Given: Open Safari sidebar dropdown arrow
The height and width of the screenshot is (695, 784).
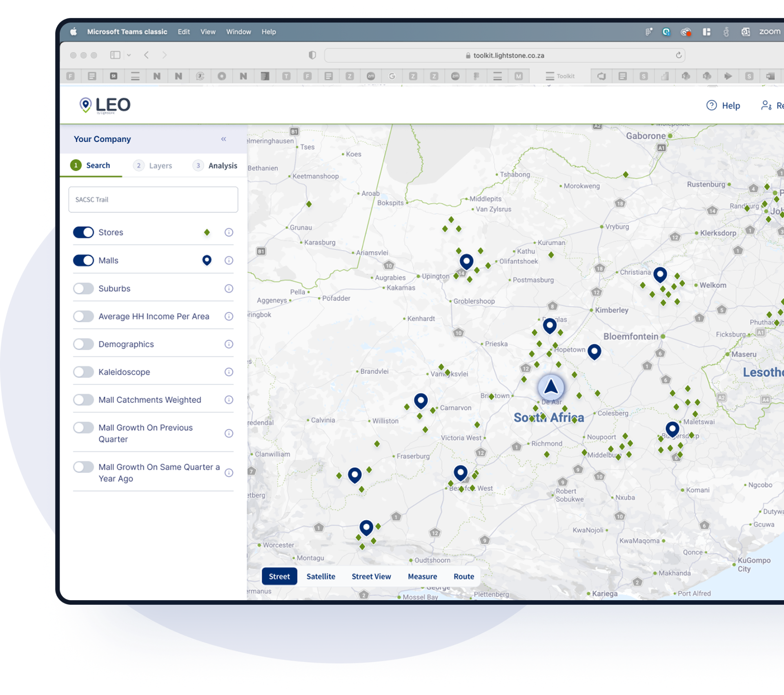Looking at the screenshot, I should click(x=129, y=55).
